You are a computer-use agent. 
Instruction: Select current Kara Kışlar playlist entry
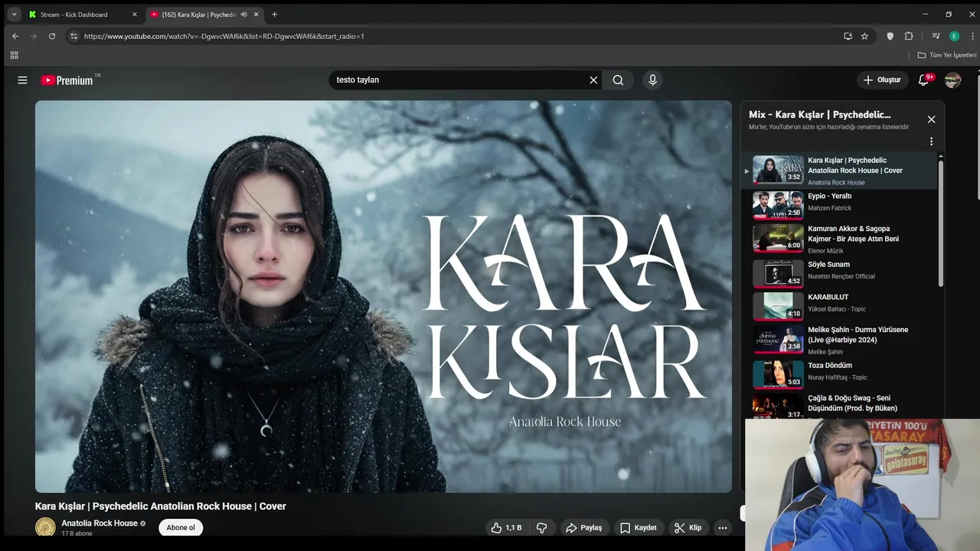pos(840,171)
